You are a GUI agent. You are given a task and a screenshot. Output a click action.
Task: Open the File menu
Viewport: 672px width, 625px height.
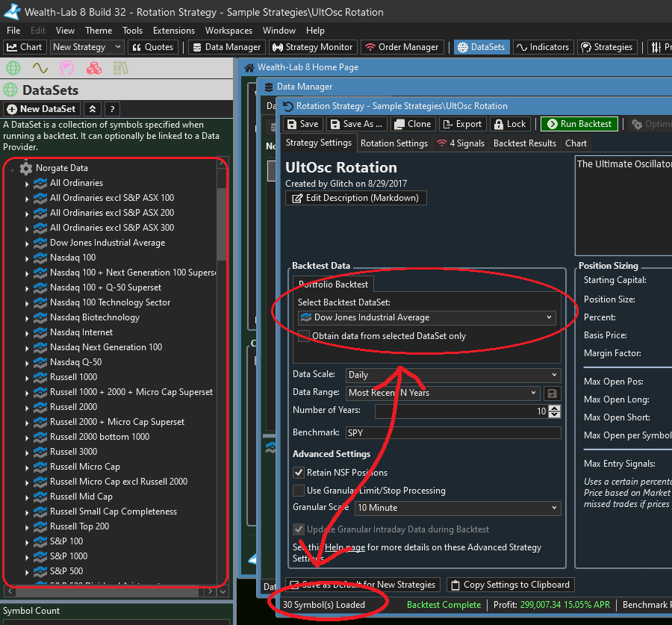(13, 31)
